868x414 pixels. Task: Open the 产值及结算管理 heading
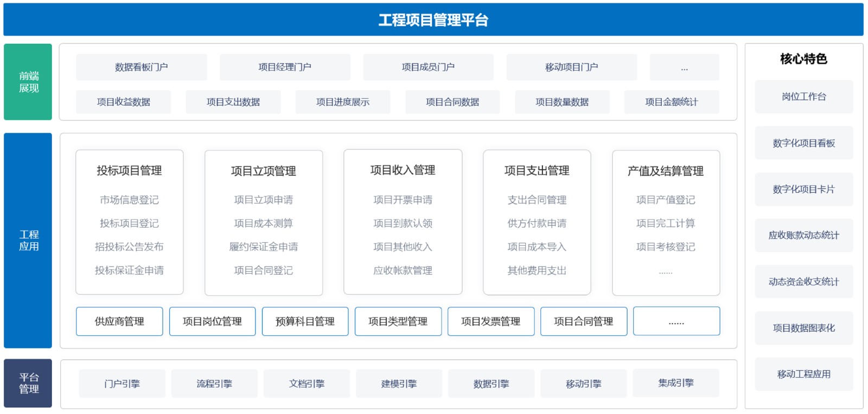pyautogui.click(x=666, y=171)
